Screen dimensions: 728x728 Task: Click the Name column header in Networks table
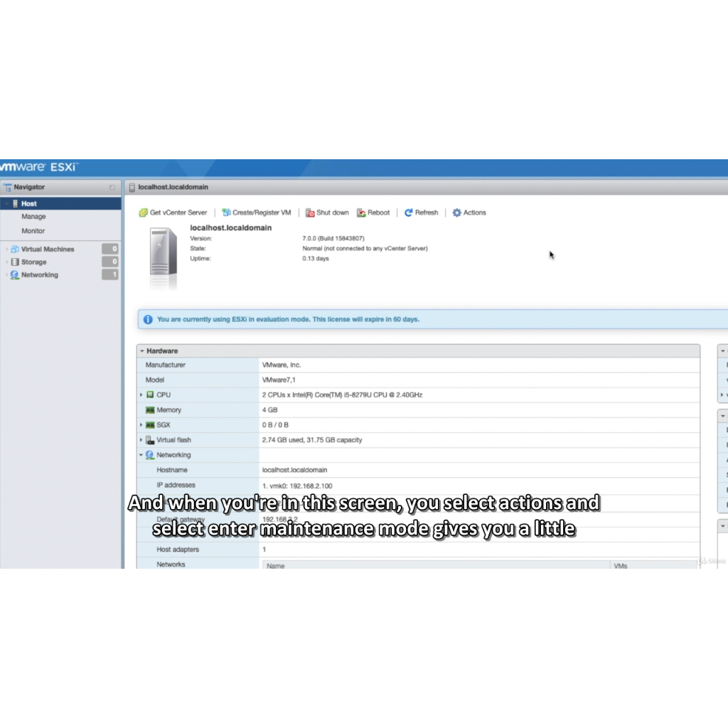coord(437,565)
